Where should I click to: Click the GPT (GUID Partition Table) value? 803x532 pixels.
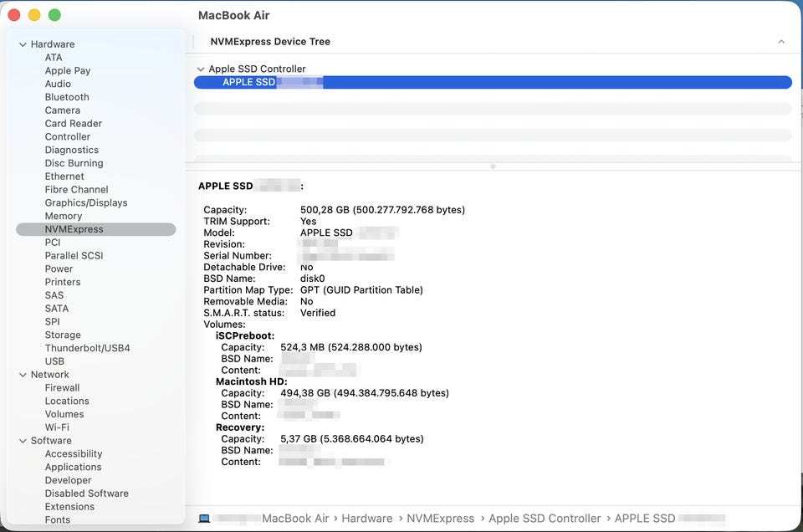click(361, 290)
